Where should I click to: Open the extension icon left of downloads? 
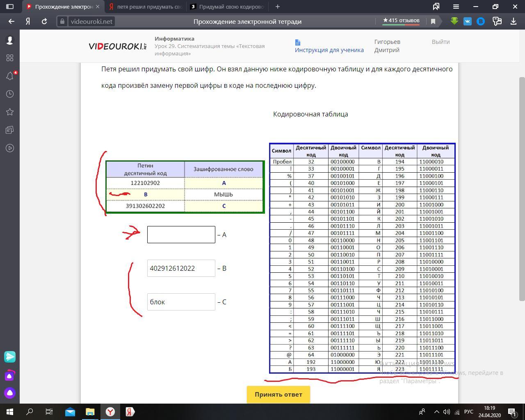(x=497, y=21)
